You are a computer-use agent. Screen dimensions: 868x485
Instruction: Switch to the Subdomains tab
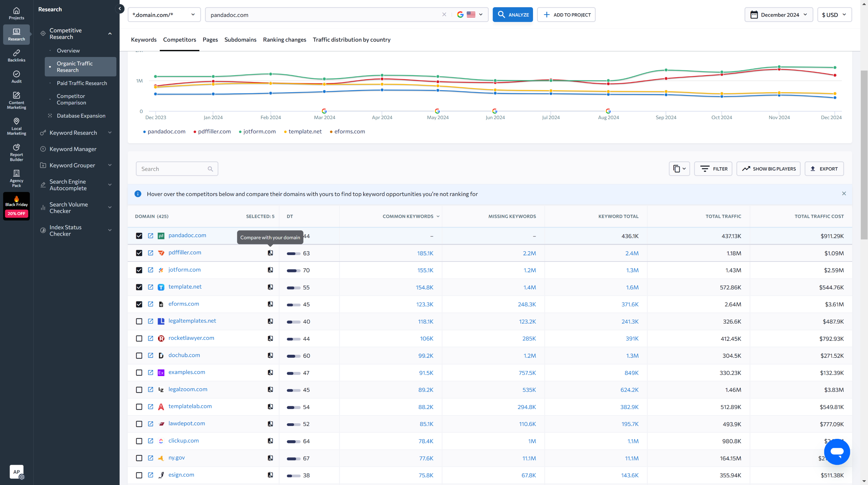tap(240, 40)
